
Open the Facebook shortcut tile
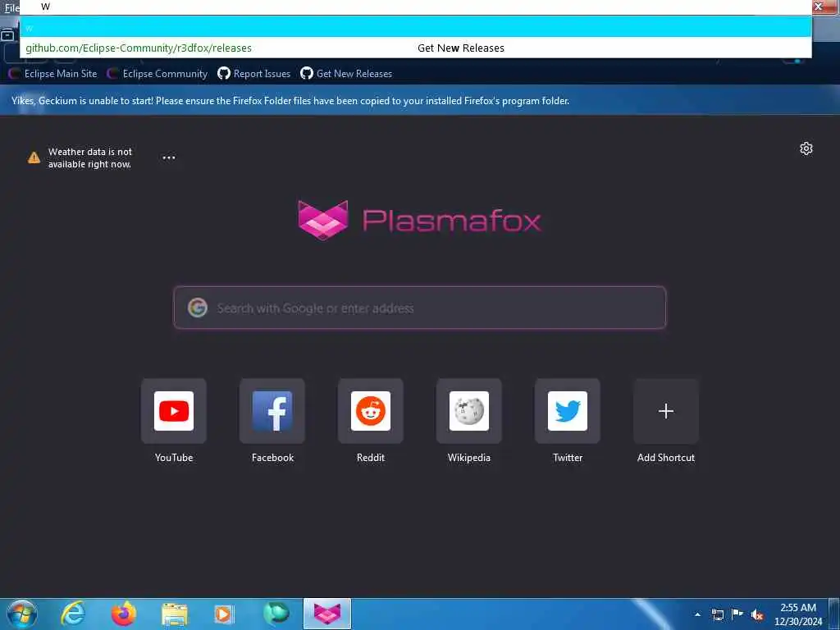click(272, 411)
